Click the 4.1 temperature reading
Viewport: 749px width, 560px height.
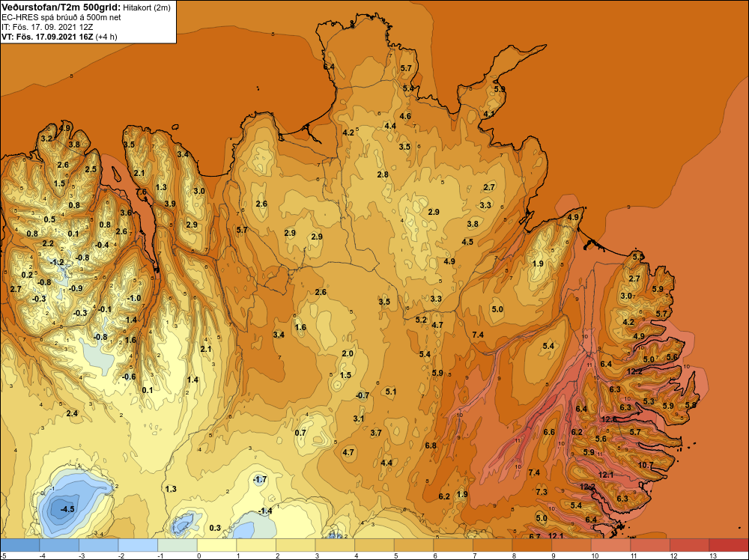click(488, 114)
